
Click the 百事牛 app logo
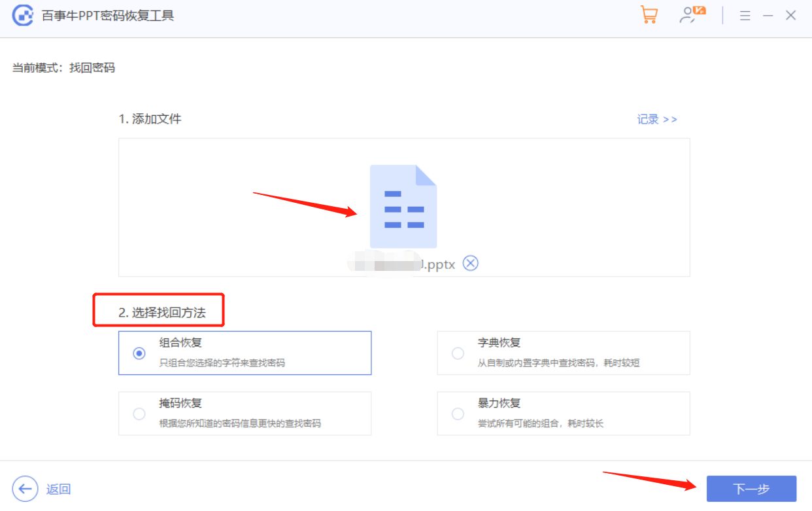[24, 14]
